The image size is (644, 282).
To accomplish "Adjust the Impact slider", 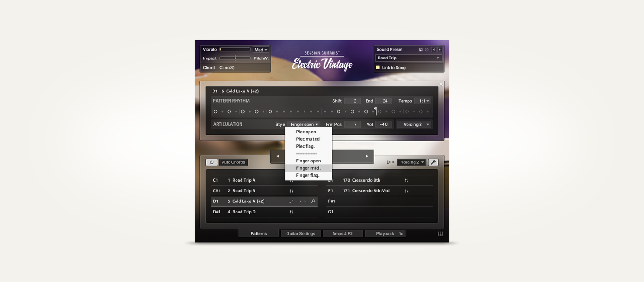I will pos(235,58).
